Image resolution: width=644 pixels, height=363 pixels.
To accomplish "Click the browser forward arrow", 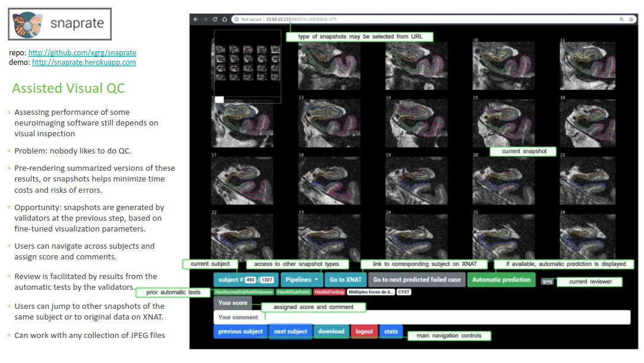I will coord(205,19).
